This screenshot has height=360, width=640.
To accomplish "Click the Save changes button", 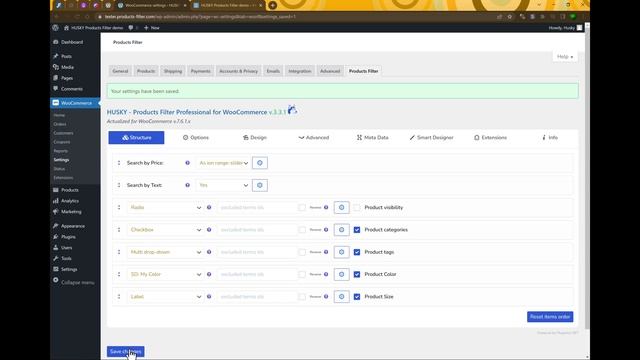I will (x=125, y=351).
